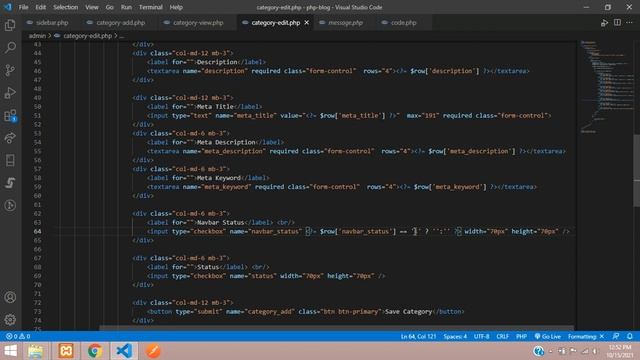Viewport: 640px width, 360px height.
Task: Click the vertical editor scrollbar
Action: [637, 170]
